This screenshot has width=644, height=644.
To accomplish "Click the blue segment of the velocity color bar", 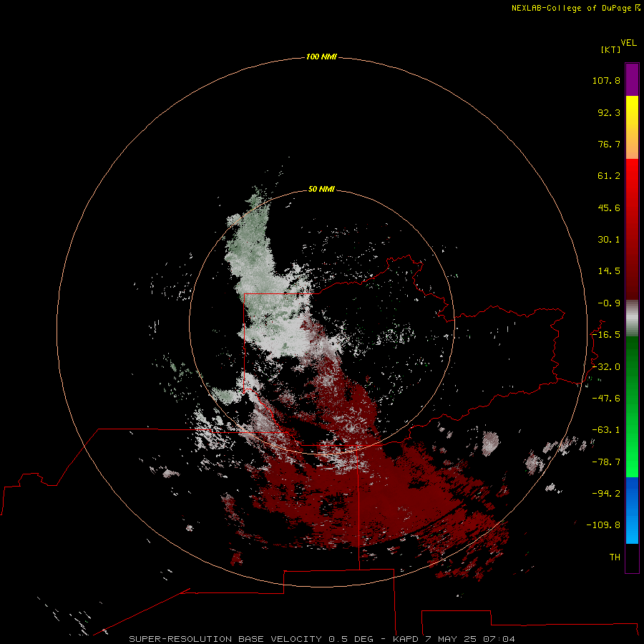I will point(632,510).
